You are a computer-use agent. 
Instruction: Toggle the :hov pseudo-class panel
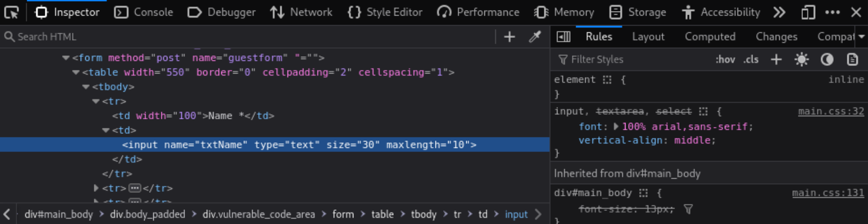725,59
